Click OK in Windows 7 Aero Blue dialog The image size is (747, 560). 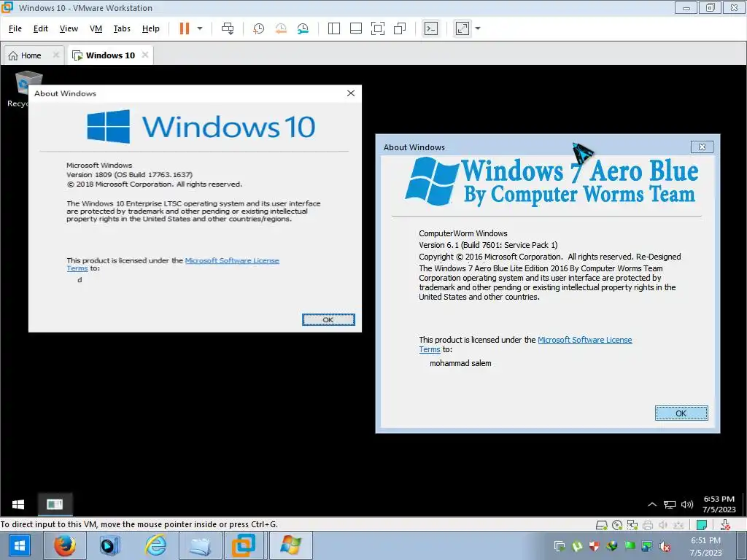[x=681, y=413]
